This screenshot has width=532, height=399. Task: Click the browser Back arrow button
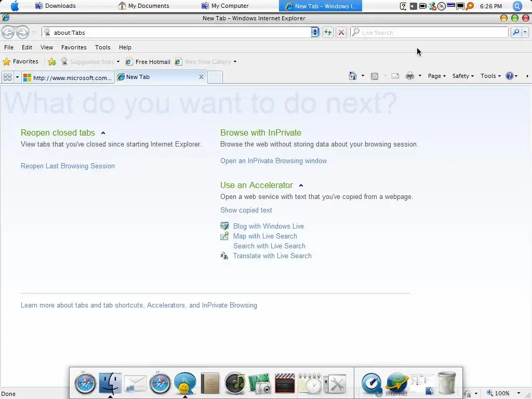(8, 33)
